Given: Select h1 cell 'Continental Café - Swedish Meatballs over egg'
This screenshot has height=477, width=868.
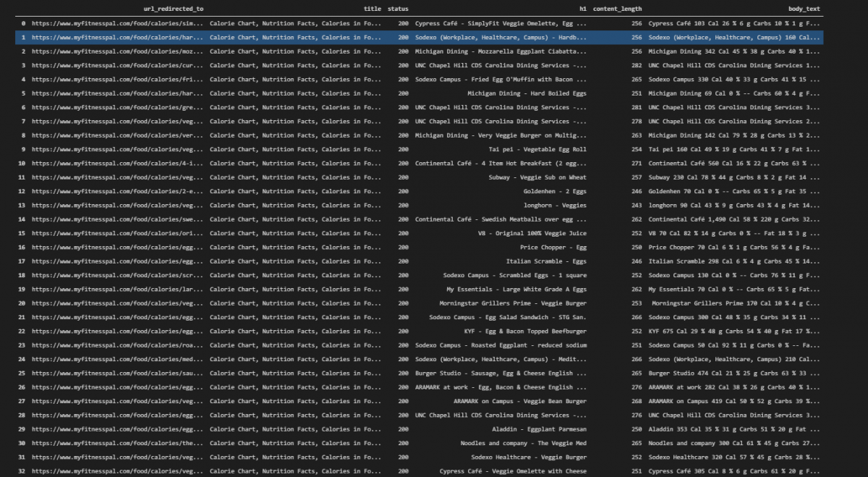Looking at the screenshot, I should [501, 219].
